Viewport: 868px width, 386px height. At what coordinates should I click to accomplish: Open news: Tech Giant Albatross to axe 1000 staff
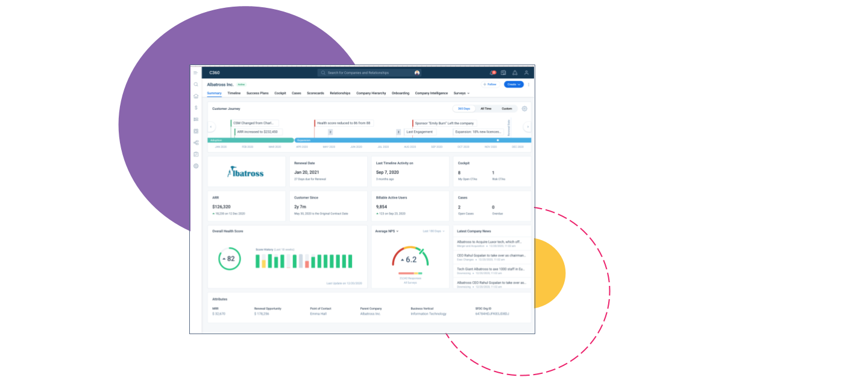[x=491, y=270]
